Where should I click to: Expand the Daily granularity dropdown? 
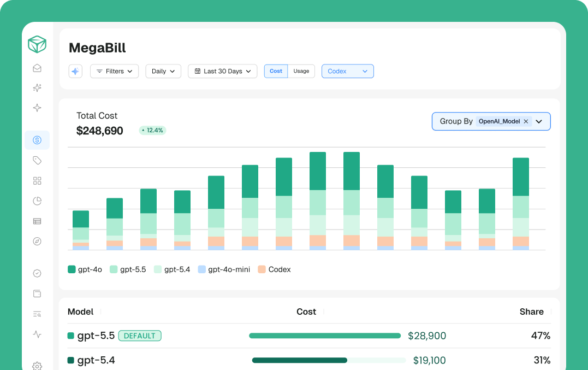163,71
